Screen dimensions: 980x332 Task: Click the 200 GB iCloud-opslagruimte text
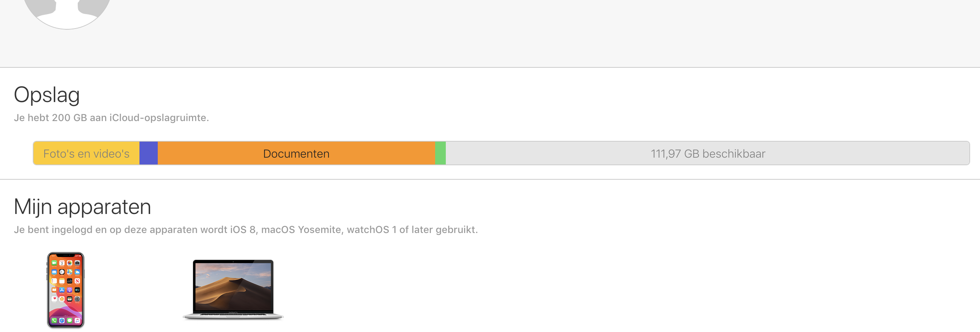(x=111, y=118)
